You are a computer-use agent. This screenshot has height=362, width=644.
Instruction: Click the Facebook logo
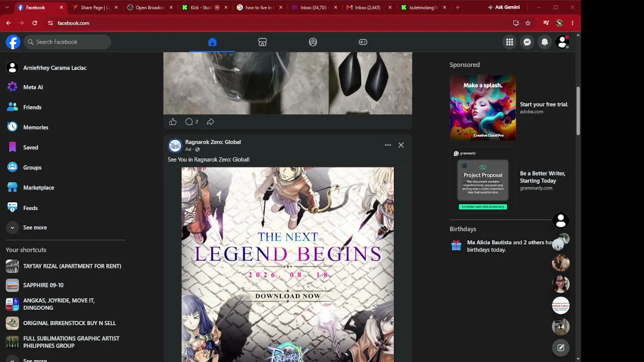pyautogui.click(x=13, y=42)
